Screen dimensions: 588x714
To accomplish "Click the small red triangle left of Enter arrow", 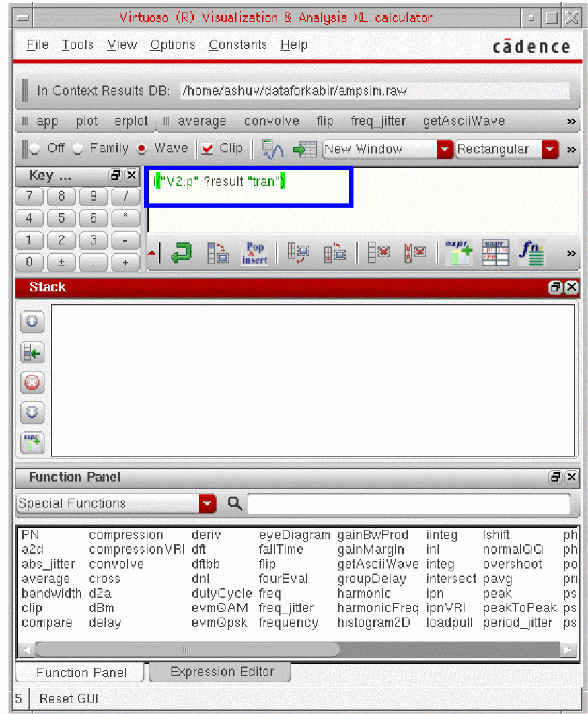I will coord(151,253).
